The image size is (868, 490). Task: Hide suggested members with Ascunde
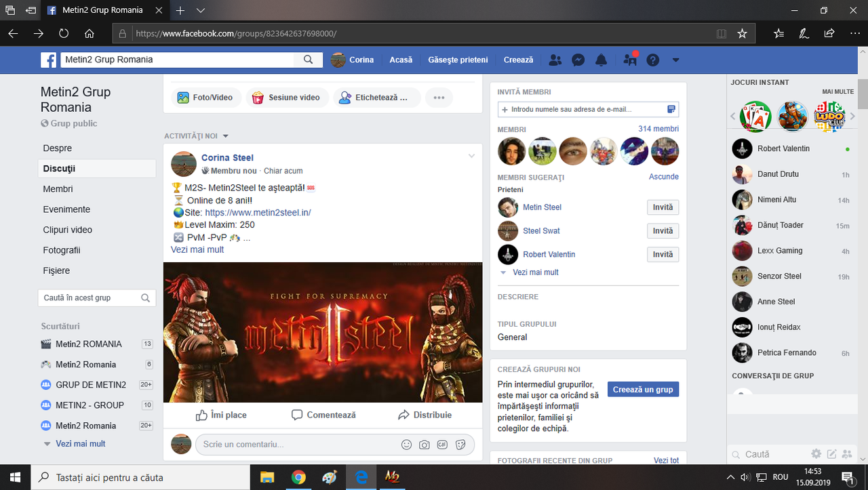click(x=664, y=177)
